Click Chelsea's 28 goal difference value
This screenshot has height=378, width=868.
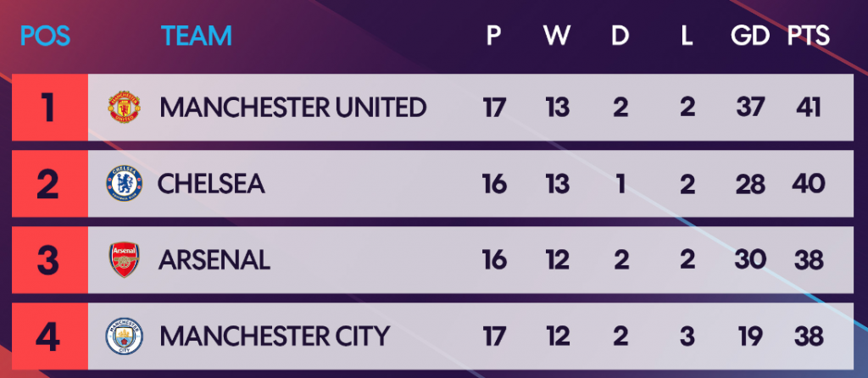pyautogui.click(x=750, y=184)
